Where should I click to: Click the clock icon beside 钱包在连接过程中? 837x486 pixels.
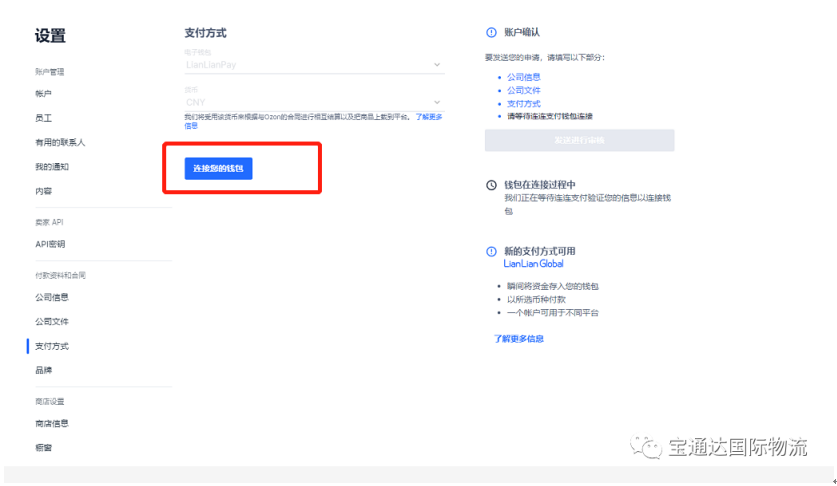pos(491,185)
